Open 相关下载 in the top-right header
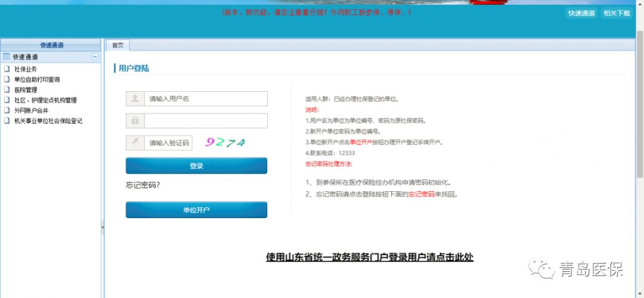The width and height of the screenshot is (644, 298). pos(616,13)
